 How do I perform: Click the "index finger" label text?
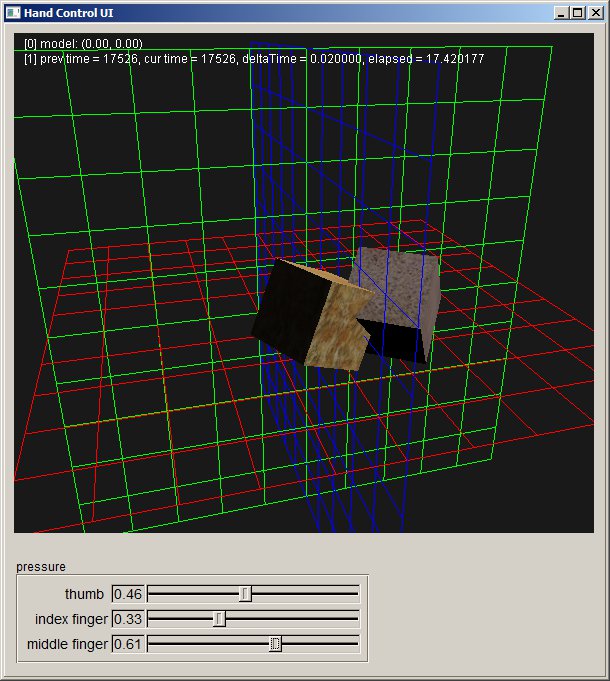[x=71, y=619]
